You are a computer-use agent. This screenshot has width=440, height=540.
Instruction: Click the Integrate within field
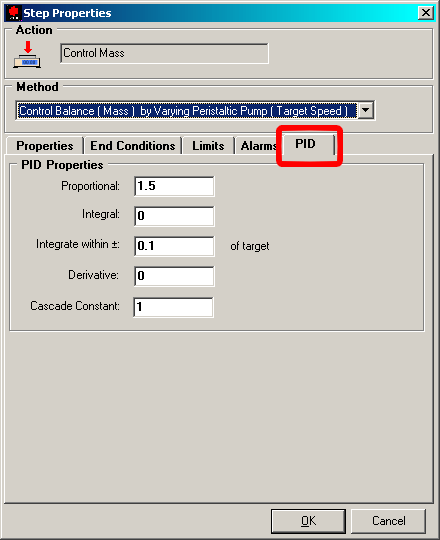[x=174, y=246]
